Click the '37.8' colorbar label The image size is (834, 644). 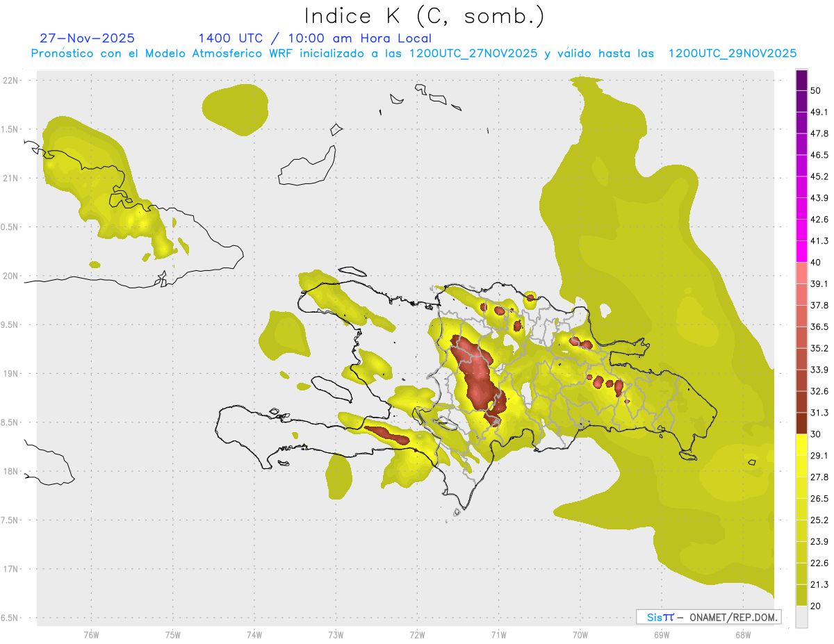[819, 306]
